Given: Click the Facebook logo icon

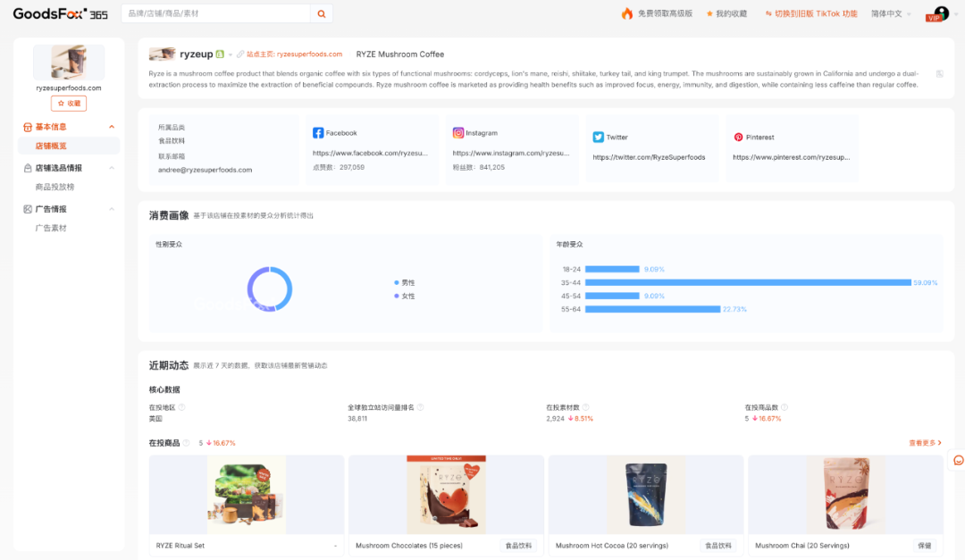Looking at the screenshot, I should pyautogui.click(x=318, y=133).
